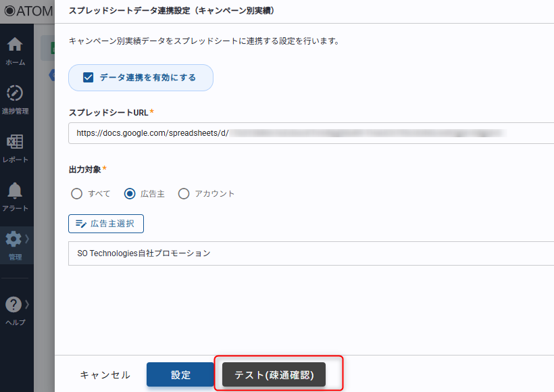Open the 広告主選択 picker

click(x=106, y=224)
